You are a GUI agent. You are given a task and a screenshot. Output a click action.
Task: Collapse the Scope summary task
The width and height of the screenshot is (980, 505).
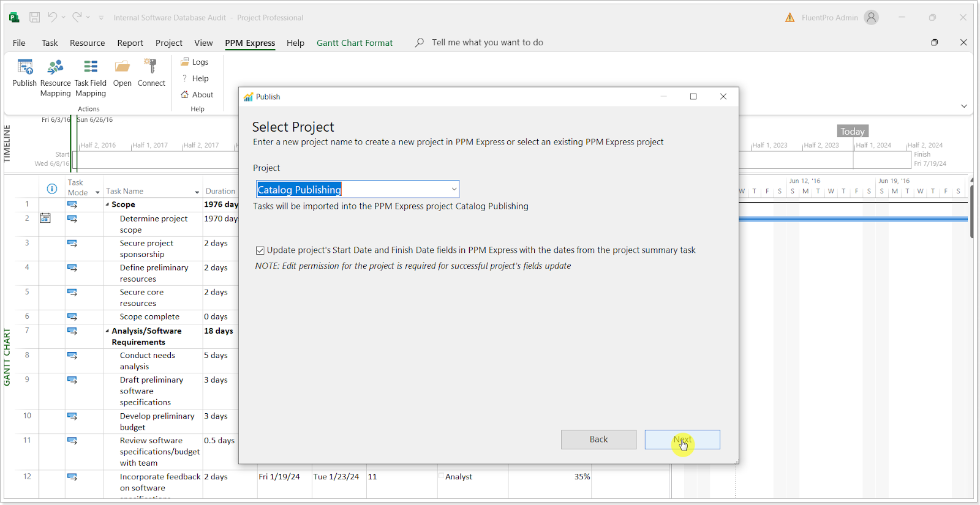[107, 204]
